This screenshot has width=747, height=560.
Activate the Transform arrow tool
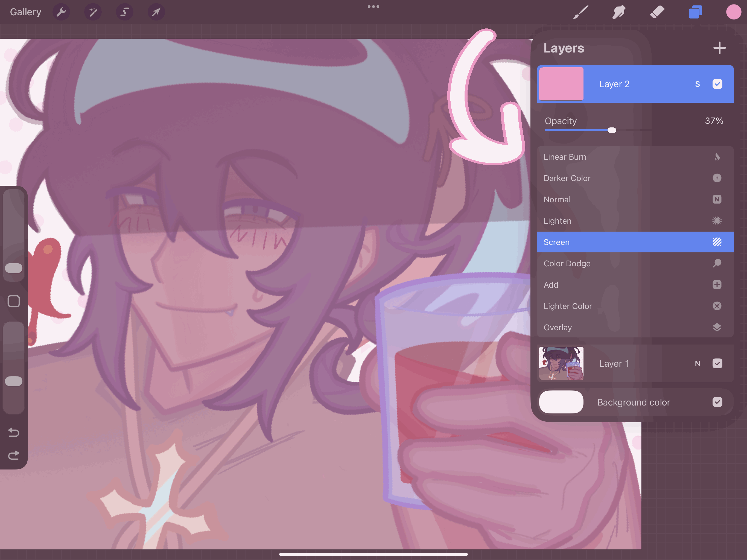point(156,12)
